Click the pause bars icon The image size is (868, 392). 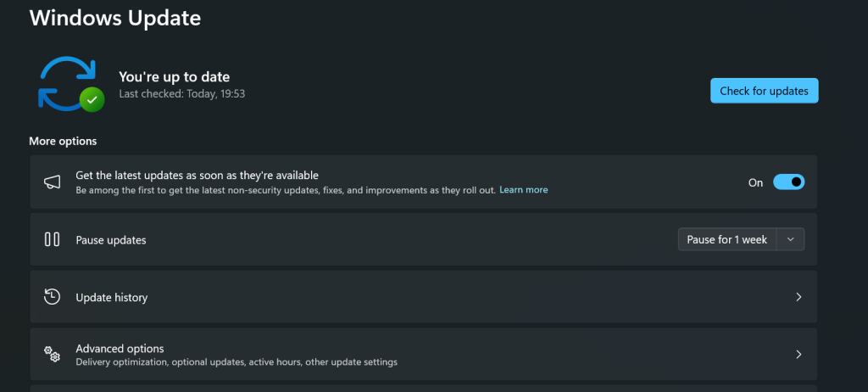coord(52,239)
